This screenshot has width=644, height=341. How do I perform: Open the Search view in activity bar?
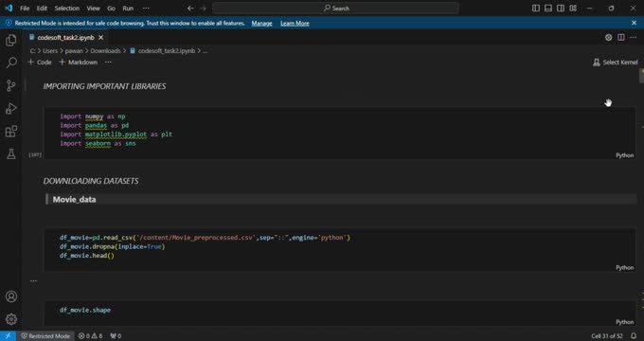click(11, 63)
